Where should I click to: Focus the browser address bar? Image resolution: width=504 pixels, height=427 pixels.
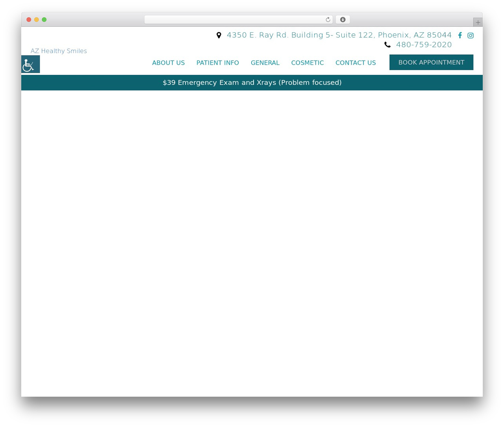click(235, 20)
